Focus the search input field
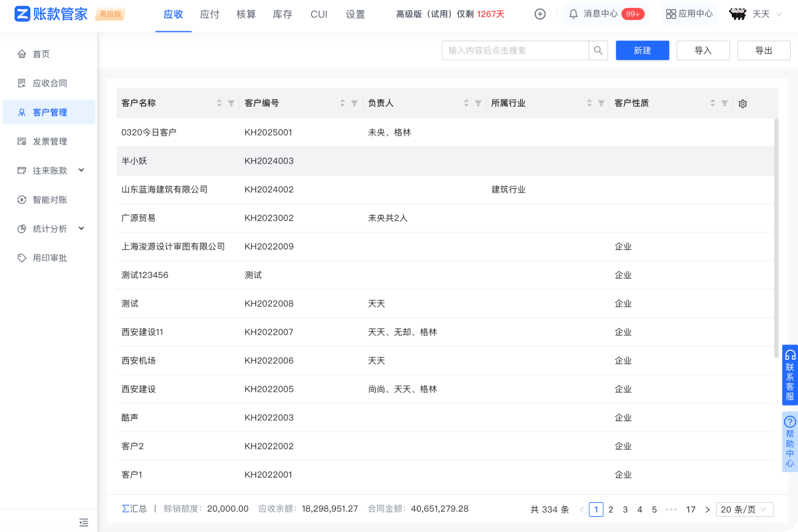Screen dimensions: 798x532 click(515, 51)
